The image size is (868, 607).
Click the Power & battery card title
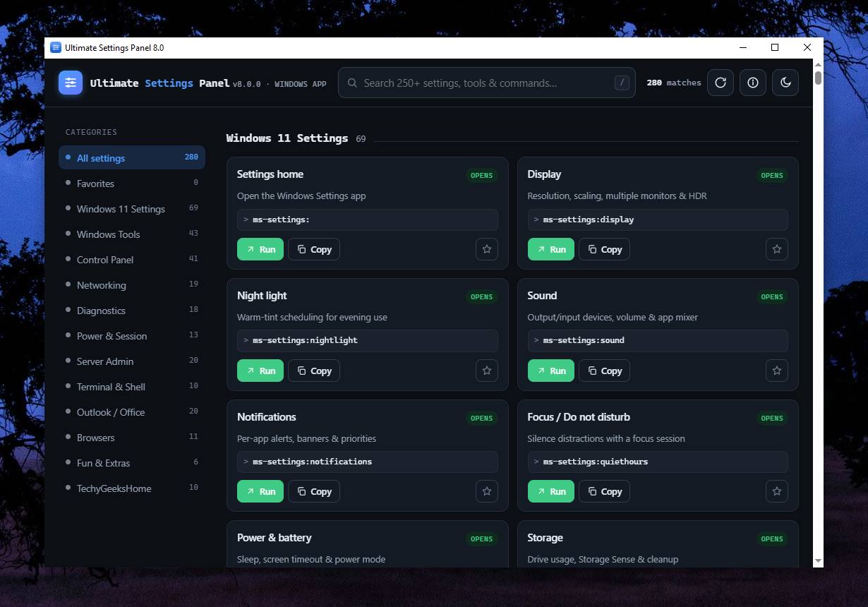274,538
